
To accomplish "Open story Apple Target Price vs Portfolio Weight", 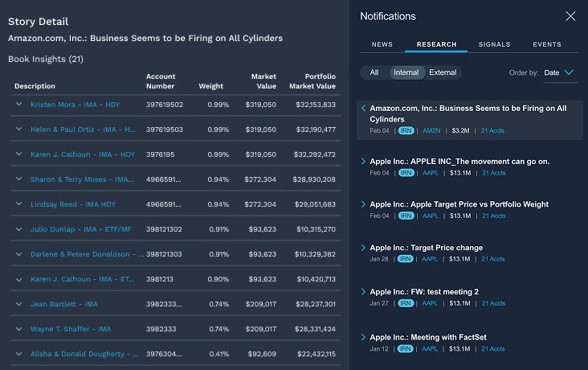I will coord(459,204).
